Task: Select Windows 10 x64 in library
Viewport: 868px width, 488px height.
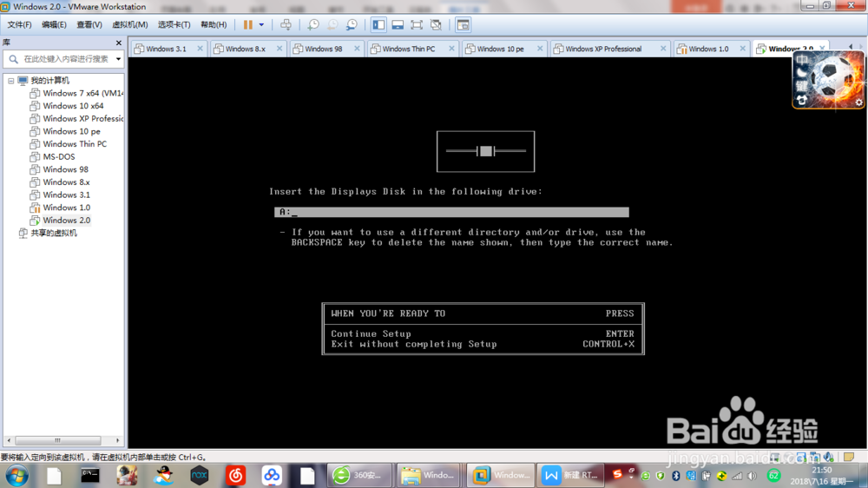Action: pyautogui.click(x=73, y=106)
